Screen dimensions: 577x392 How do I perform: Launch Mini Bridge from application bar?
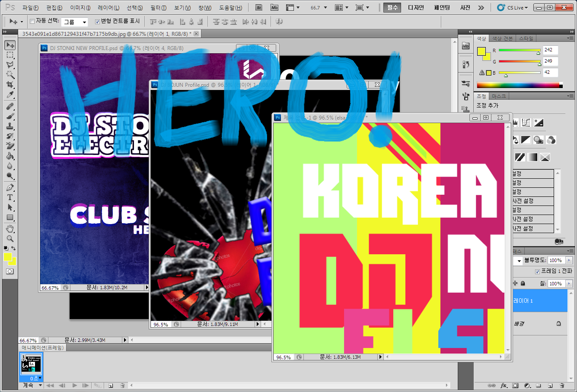274,8
